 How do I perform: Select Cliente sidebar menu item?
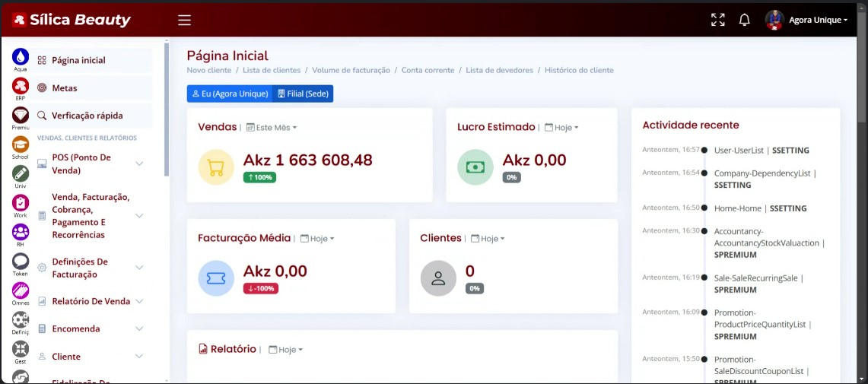click(91, 357)
